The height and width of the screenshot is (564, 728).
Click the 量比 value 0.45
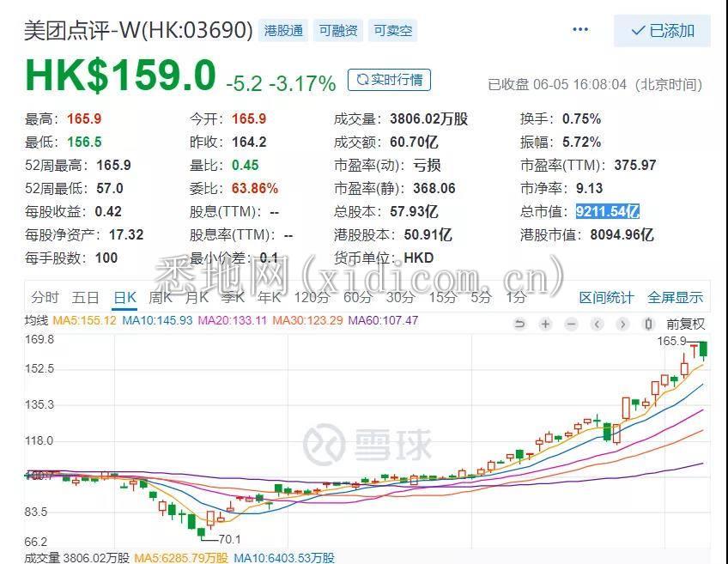click(246, 166)
